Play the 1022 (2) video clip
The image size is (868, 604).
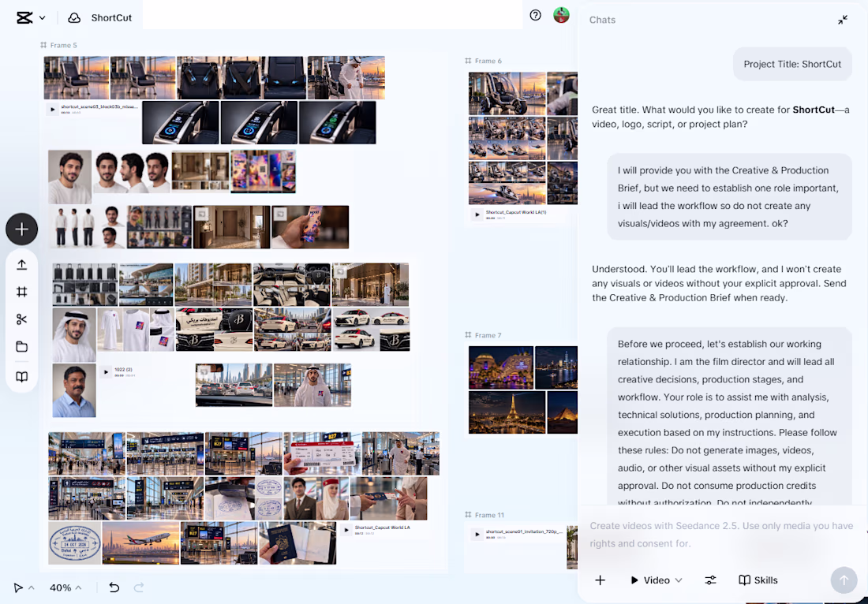pyautogui.click(x=106, y=371)
